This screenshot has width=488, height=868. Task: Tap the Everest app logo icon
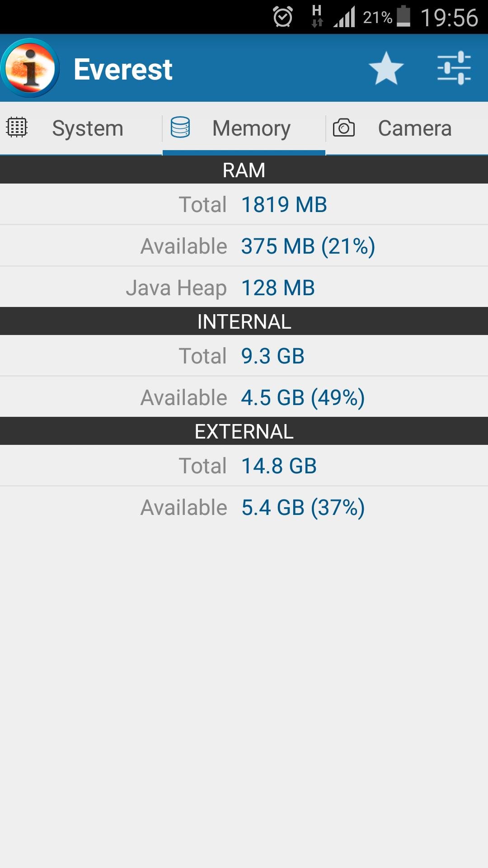click(x=30, y=68)
